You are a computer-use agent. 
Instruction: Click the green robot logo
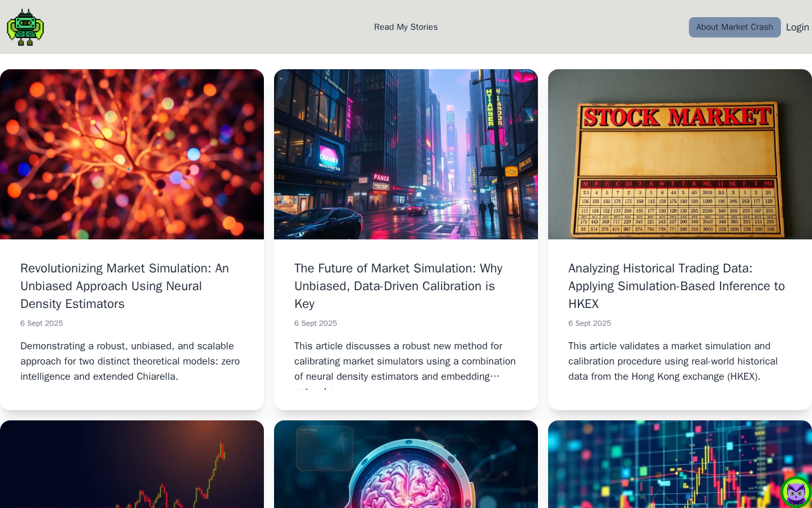(x=25, y=27)
